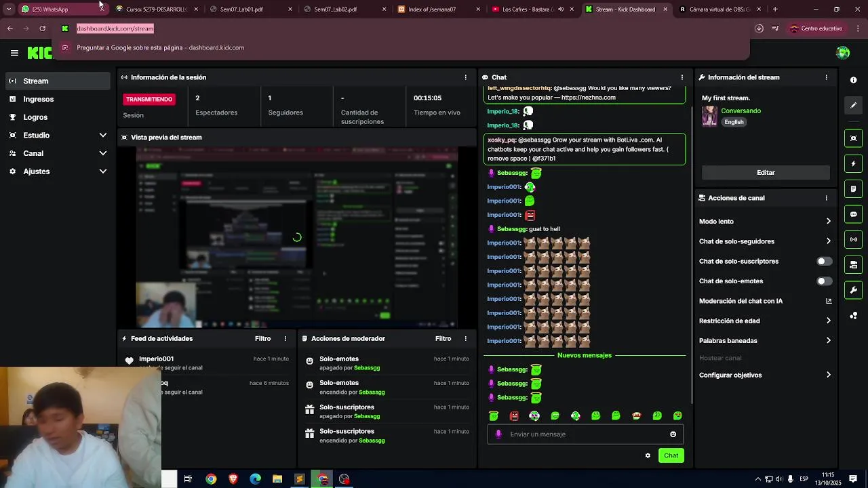Pick the heart-eyes emote at the row end

tap(677, 415)
